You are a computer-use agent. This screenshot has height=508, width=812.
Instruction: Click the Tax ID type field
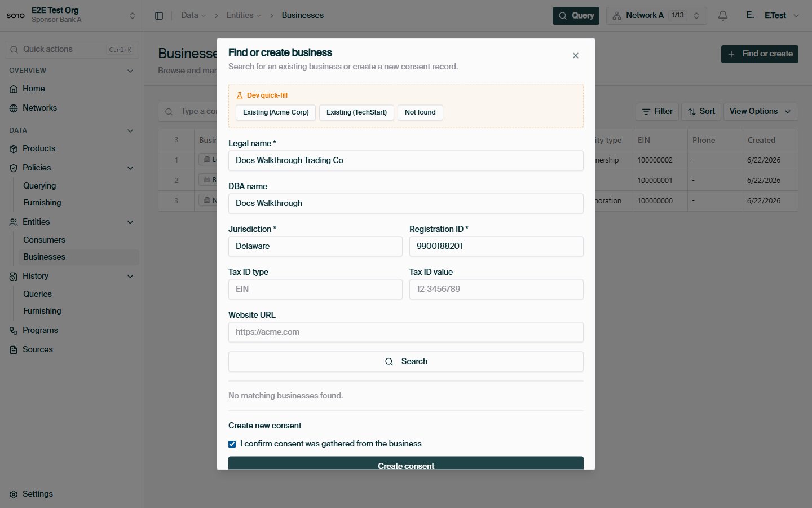point(315,290)
